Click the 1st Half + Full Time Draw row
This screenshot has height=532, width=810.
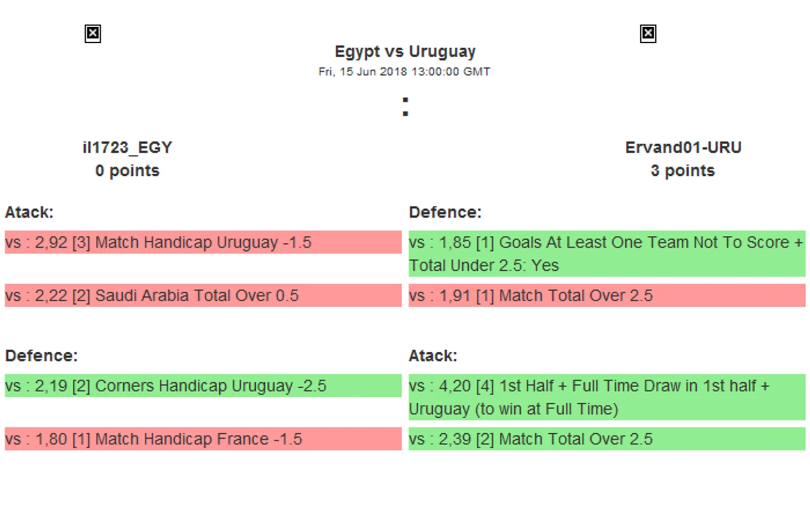click(x=607, y=397)
